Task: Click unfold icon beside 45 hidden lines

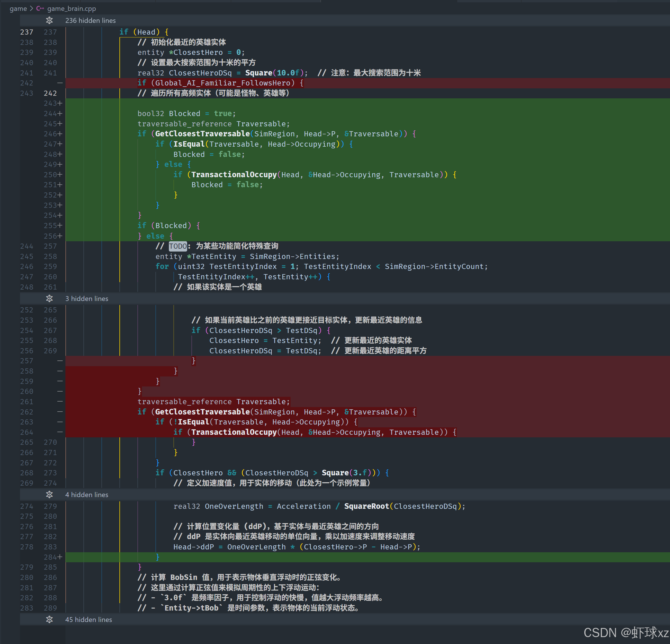Action: [x=49, y=619]
